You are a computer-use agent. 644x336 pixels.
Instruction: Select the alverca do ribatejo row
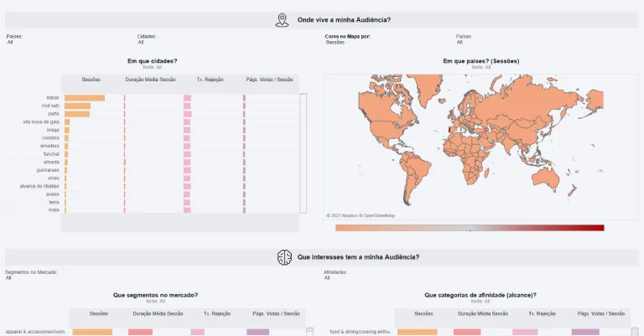[39, 186]
